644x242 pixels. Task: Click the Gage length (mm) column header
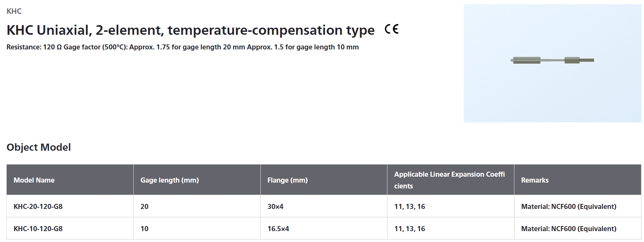[169, 180]
